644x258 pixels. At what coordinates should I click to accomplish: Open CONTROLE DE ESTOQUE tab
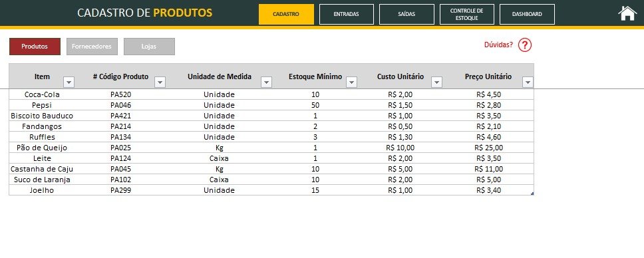[x=466, y=15]
